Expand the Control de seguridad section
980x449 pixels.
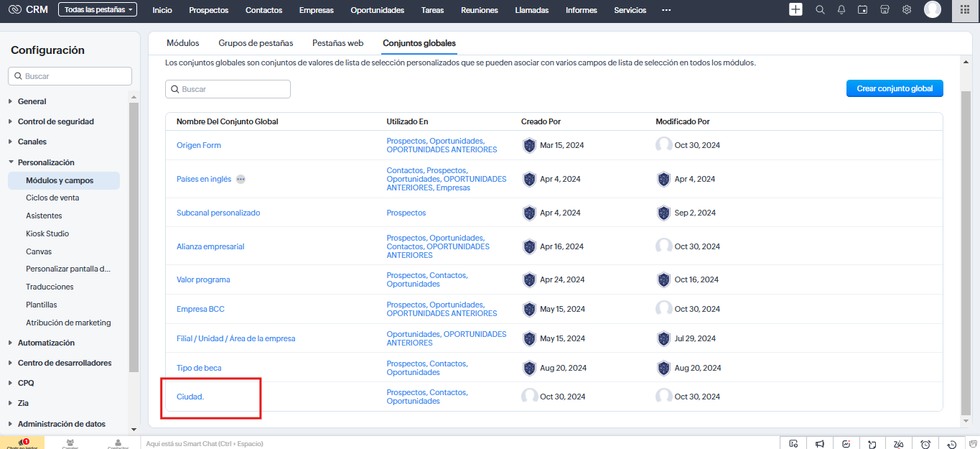pyautogui.click(x=55, y=121)
